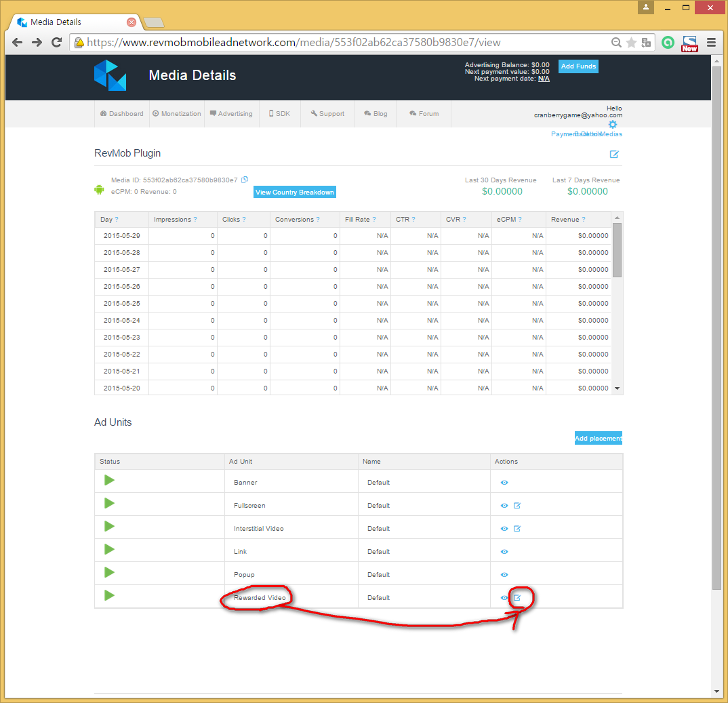Image resolution: width=728 pixels, height=703 pixels.
Task: Click the help mark next to Conversions
Action: point(318,220)
